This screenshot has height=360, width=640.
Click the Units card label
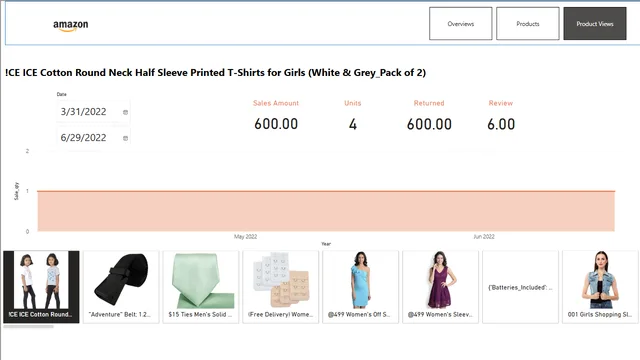point(353,103)
